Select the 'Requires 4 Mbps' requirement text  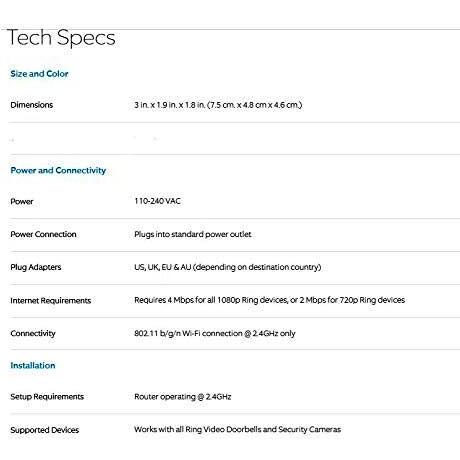coord(269,300)
